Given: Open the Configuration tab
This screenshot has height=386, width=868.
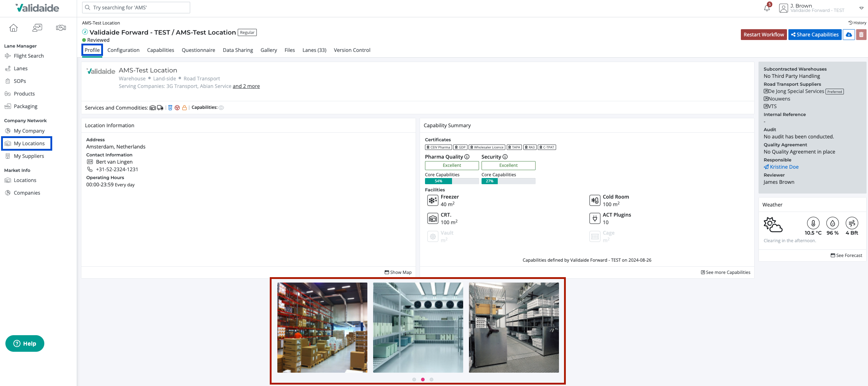Looking at the screenshot, I should [x=123, y=50].
